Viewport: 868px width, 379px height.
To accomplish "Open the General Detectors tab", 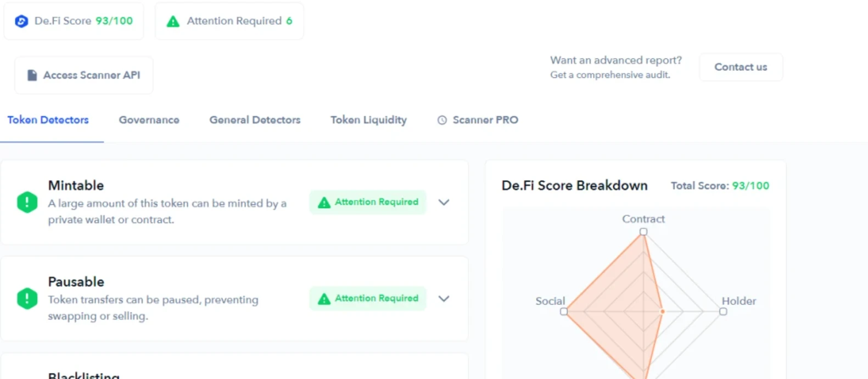I will [x=255, y=120].
